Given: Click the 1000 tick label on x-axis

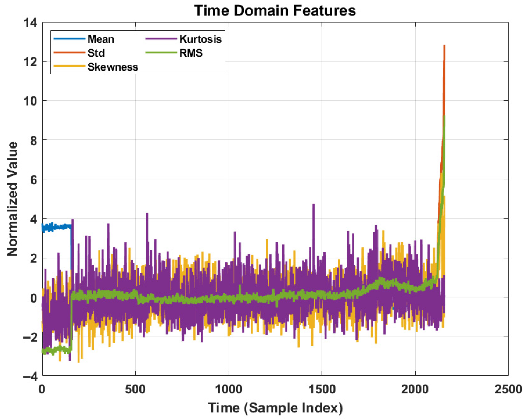Looking at the screenshot, I should pyautogui.click(x=229, y=389).
